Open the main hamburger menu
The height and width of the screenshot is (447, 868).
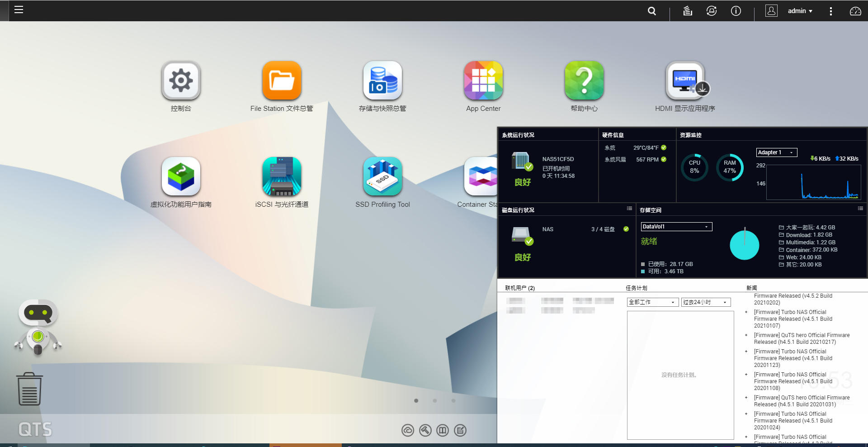pos(19,10)
